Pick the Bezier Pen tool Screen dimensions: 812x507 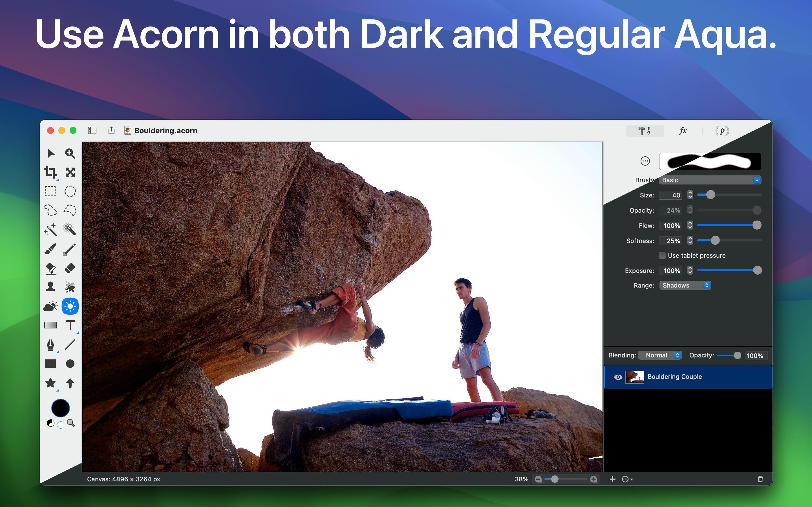tap(50, 344)
